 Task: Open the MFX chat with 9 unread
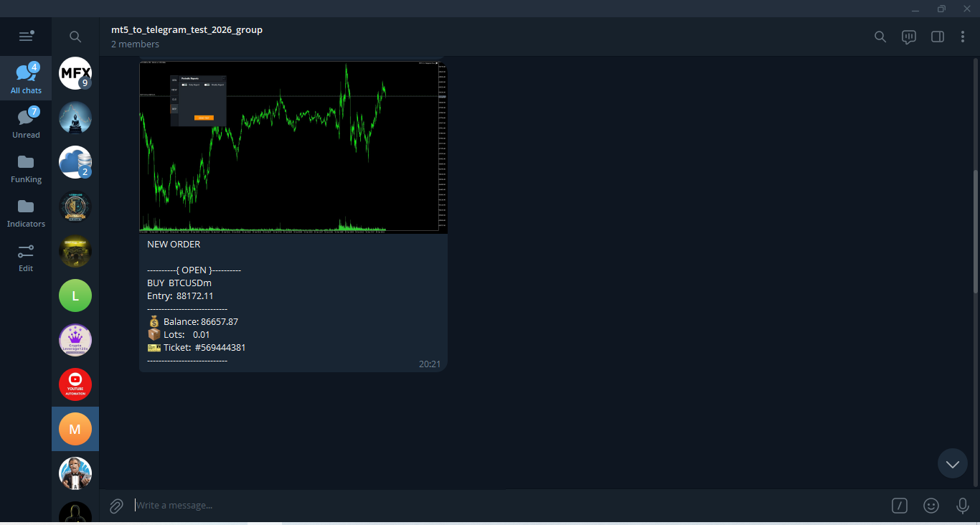point(75,73)
